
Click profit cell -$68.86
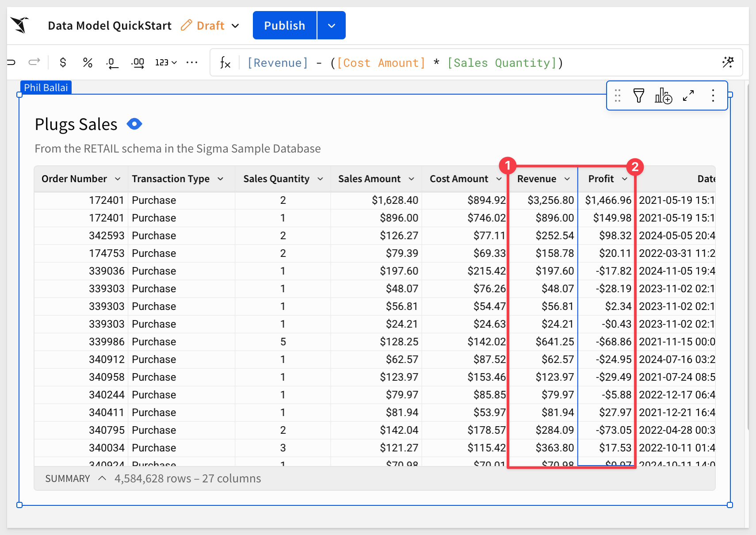tap(607, 342)
